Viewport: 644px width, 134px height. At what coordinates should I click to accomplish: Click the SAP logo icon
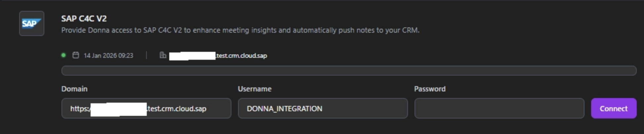(x=31, y=23)
